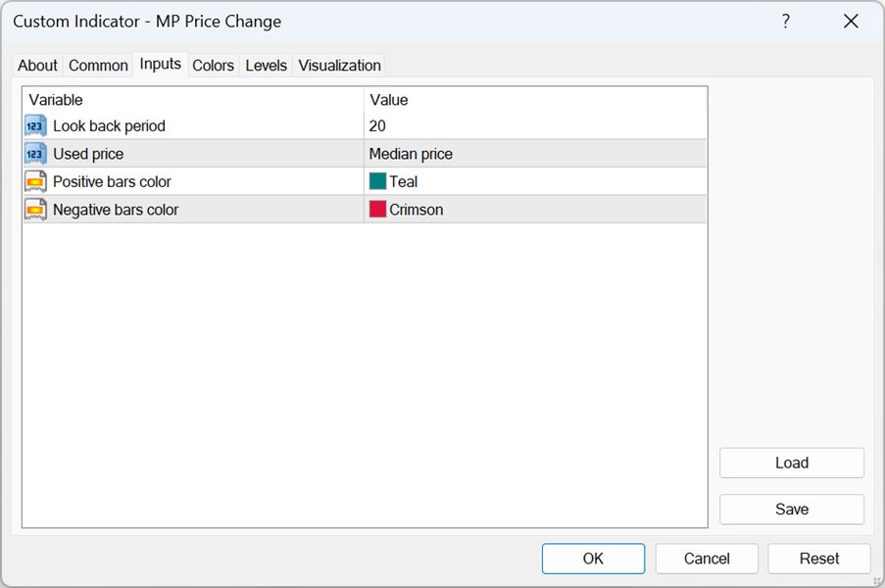885x588 pixels.
Task: Click the integer icon beside Look back period
Action: click(35, 125)
